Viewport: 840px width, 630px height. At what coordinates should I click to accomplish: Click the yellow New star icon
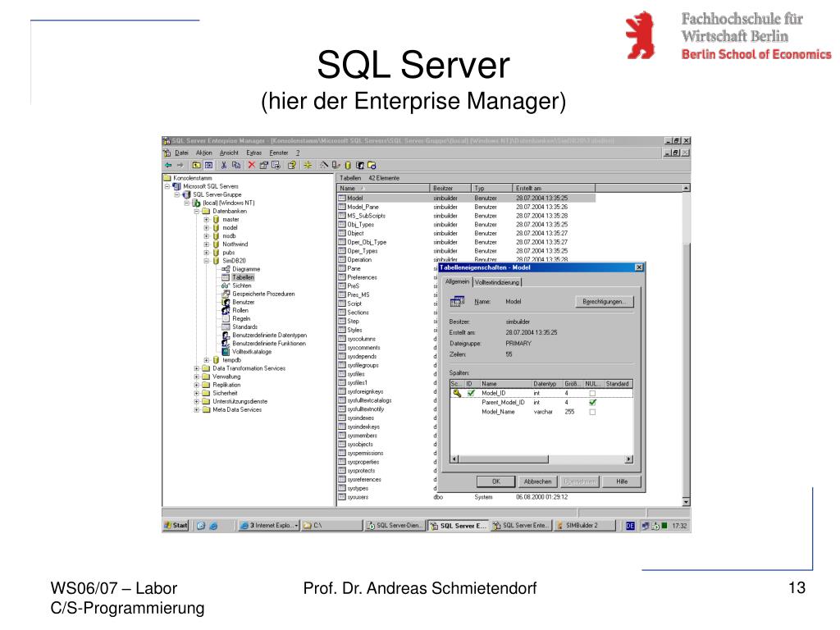308,165
